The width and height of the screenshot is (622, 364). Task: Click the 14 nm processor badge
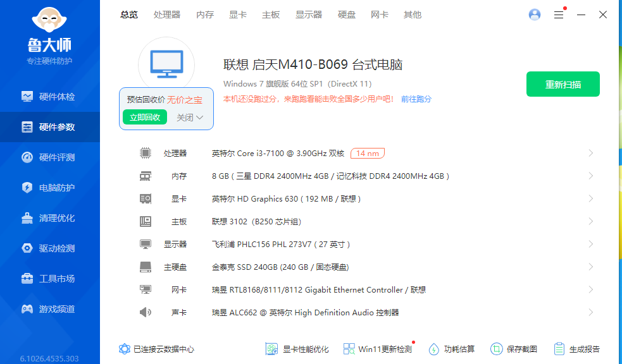pos(368,154)
